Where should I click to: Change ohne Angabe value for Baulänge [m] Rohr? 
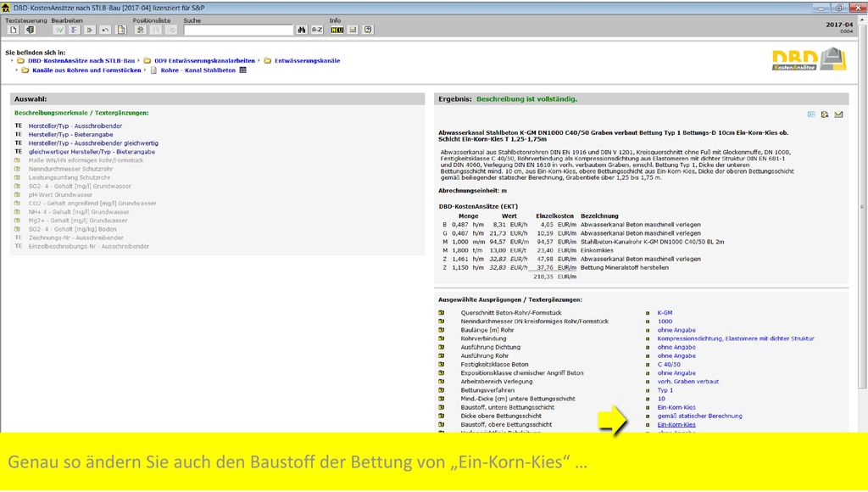pos(676,330)
